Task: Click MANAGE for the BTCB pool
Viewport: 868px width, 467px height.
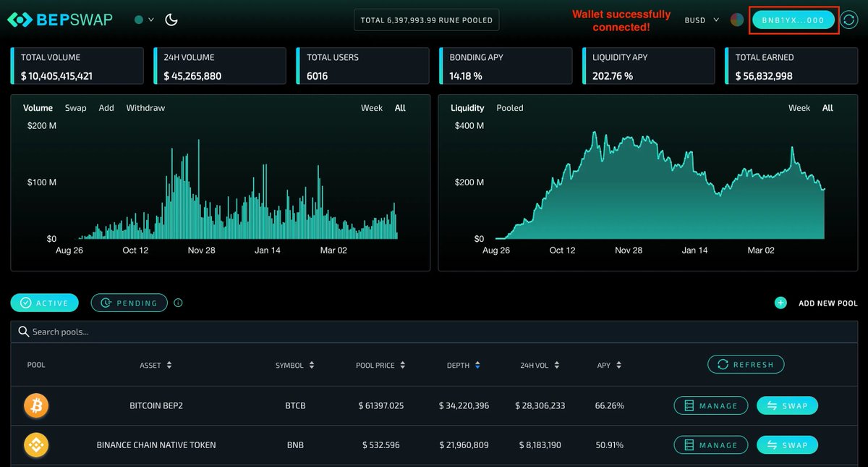Action: (x=710, y=405)
